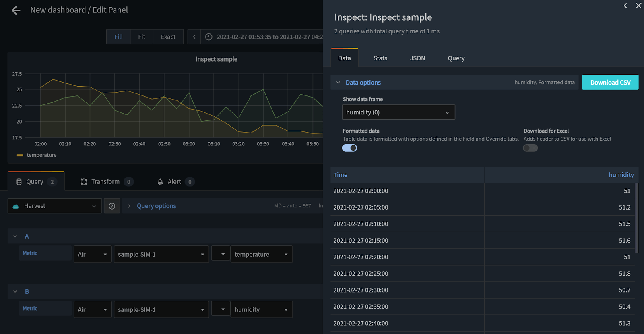This screenshot has height=334, width=644.
Task: Collapse the Data options section
Action: 338,83
